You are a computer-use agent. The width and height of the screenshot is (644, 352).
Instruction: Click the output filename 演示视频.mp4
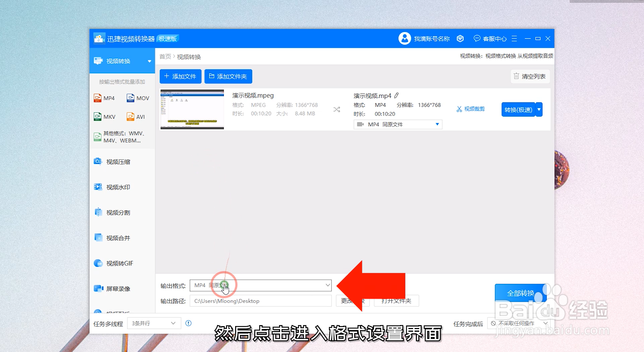tap(372, 96)
